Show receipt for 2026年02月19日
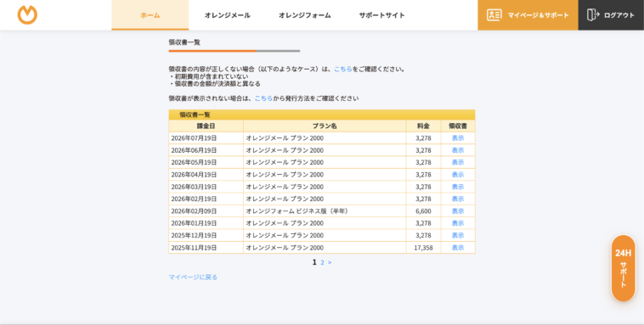Screen dimensions: 644x325 458,199
